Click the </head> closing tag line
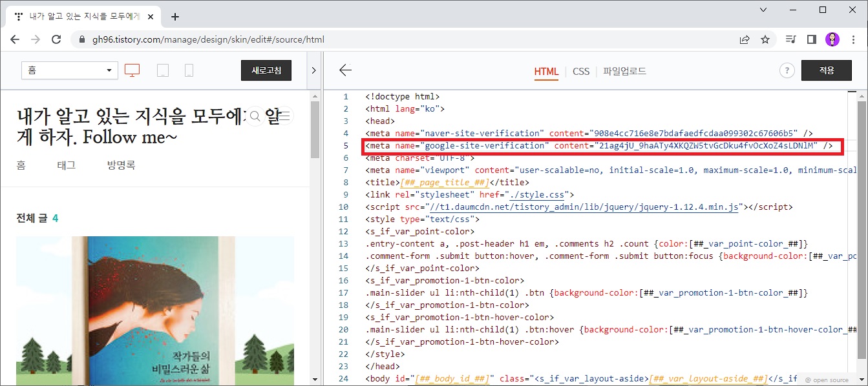 click(383, 366)
